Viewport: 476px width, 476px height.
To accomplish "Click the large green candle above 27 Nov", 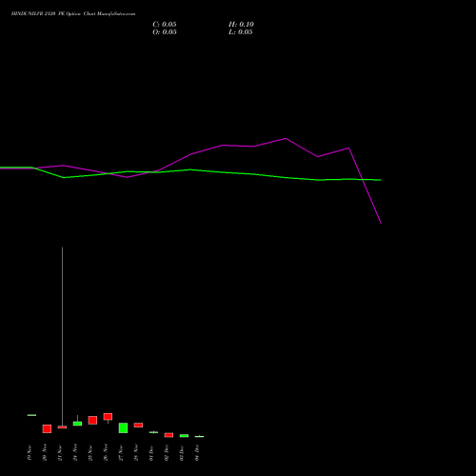I will click(123, 427).
